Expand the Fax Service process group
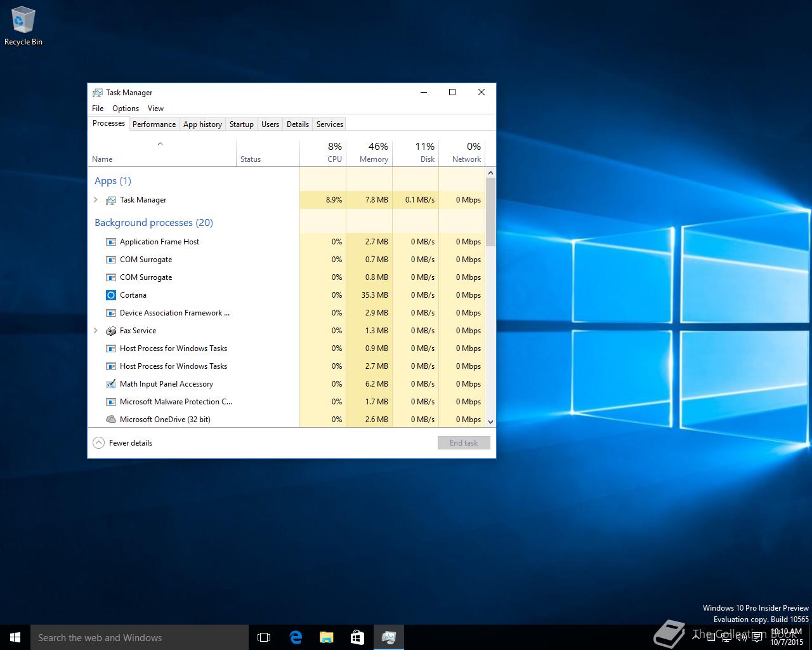The width and height of the screenshot is (812, 650). pyautogui.click(x=96, y=331)
